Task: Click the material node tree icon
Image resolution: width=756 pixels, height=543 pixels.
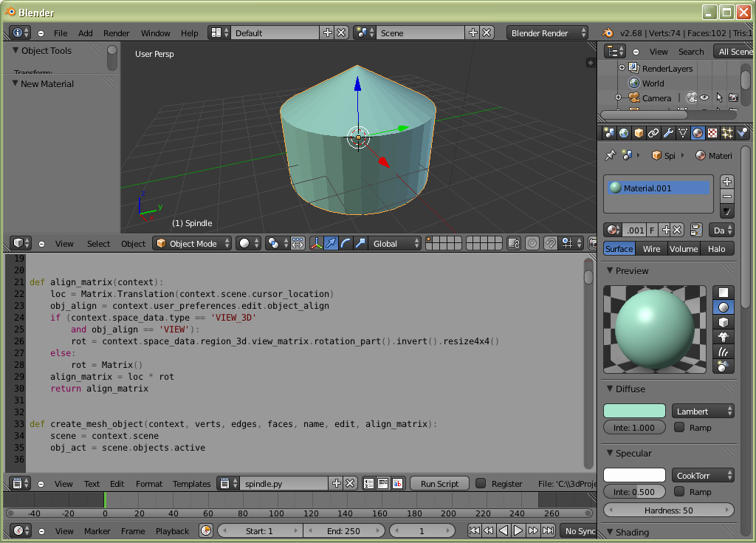Action: [695, 230]
